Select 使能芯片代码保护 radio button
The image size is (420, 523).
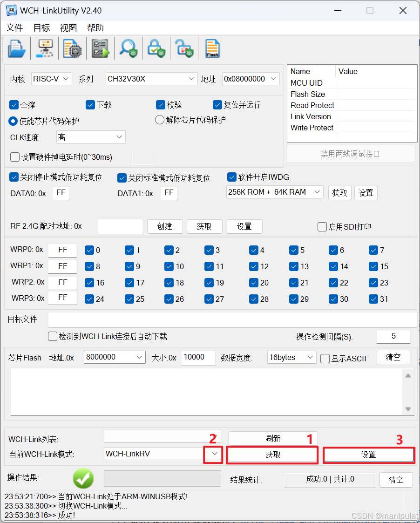coord(13,121)
